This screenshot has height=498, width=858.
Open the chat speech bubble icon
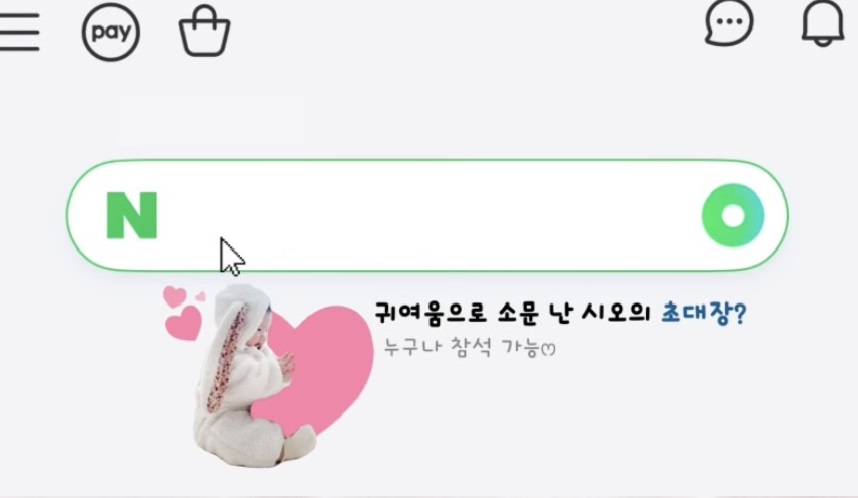tap(729, 22)
